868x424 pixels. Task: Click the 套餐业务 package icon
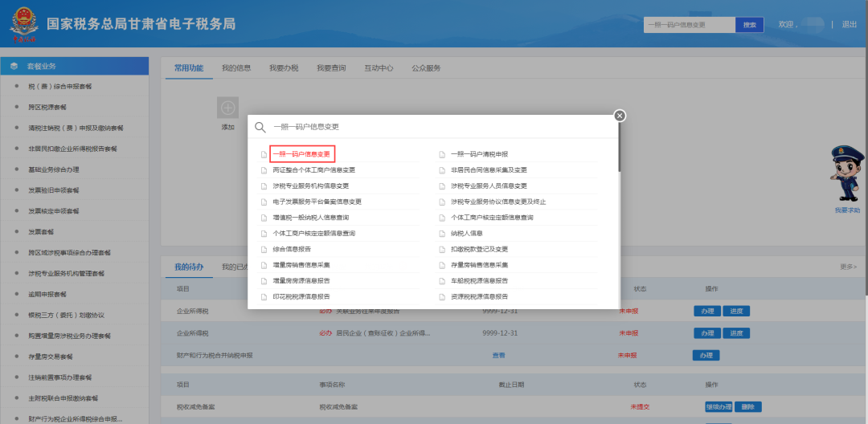(14, 67)
